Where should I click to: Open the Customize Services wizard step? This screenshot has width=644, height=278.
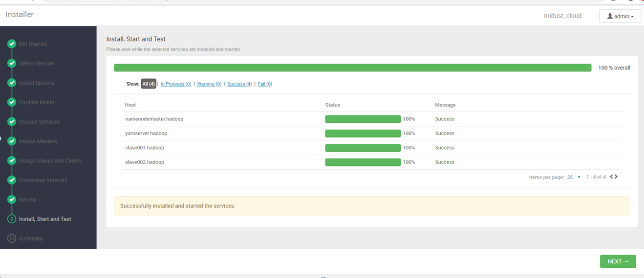pyautogui.click(x=43, y=180)
